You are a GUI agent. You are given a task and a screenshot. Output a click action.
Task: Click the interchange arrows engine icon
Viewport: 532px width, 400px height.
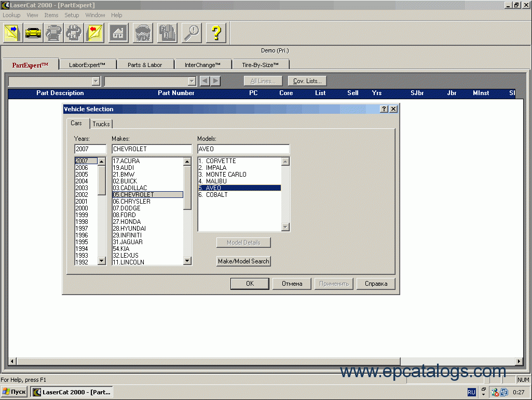(x=74, y=33)
